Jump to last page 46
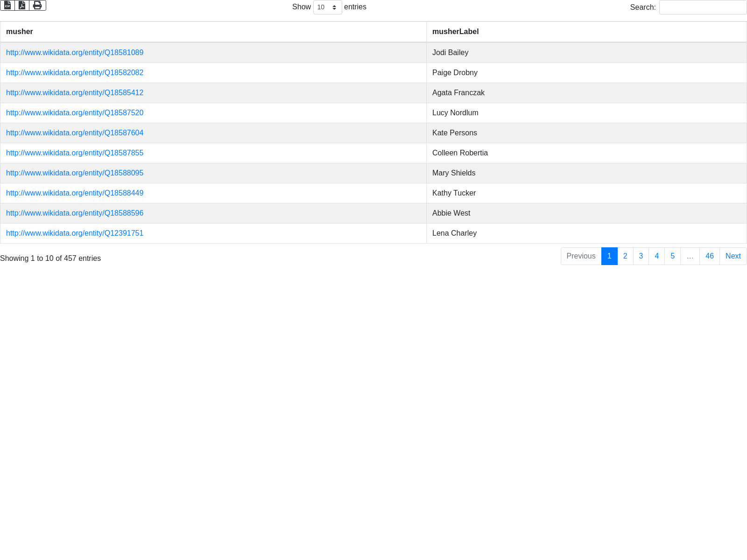This screenshot has width=747, height=560. 709,256
